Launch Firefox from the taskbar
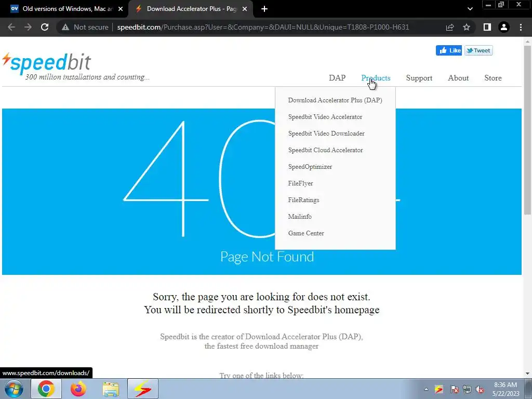Screen dimensions: 532x399 click(78, 389)
